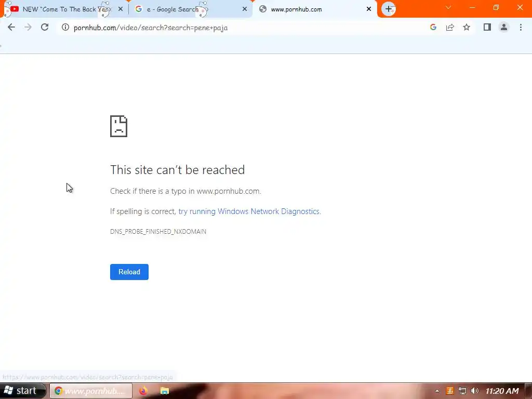Click the blue Reload button
Viewport: 532px width, 399px height.
[x=129, y=272]
